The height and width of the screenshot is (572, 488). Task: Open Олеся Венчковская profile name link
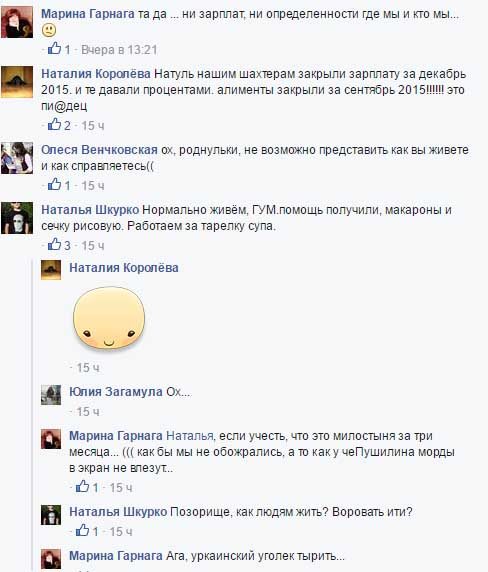tap(99, 150)
